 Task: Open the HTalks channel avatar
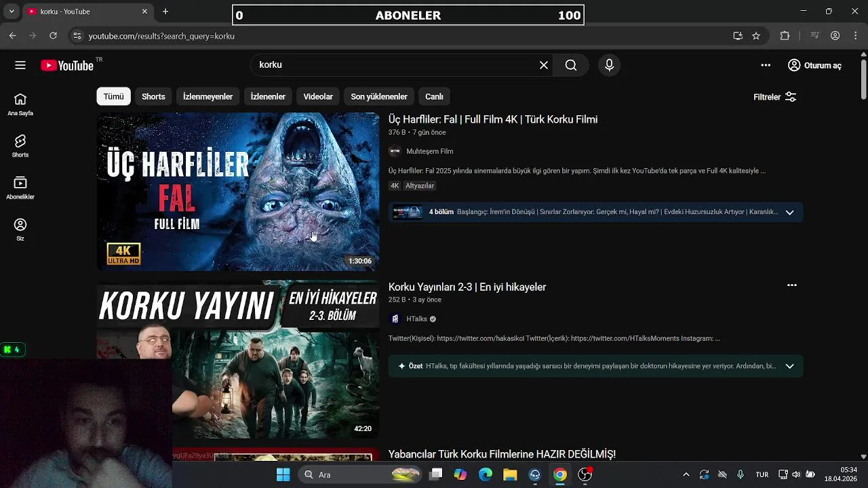click(395, 319)
